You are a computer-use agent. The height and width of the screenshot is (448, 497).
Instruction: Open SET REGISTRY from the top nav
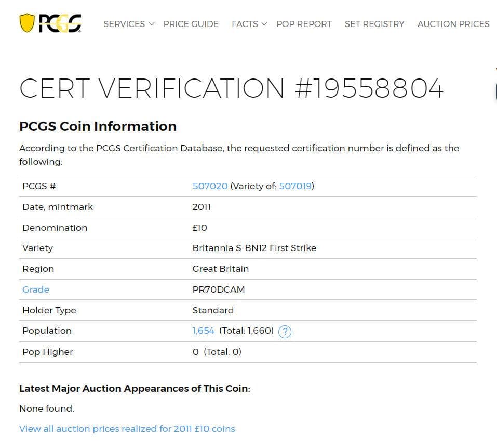pos(374,24)
